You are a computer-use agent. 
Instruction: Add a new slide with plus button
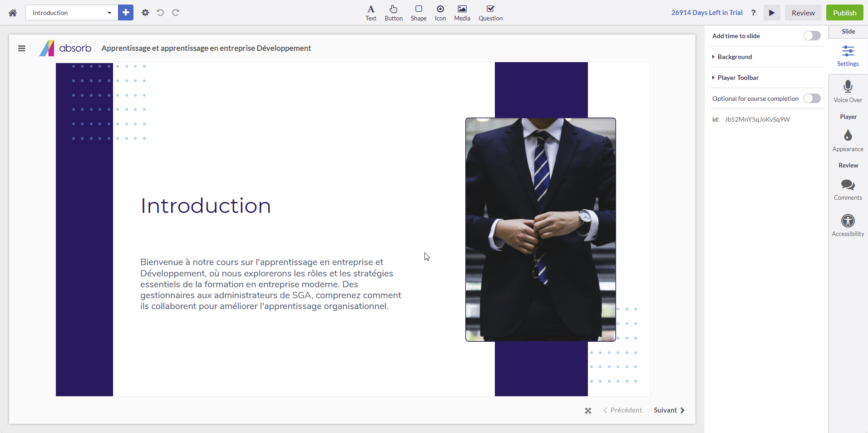tap(126, 13)
